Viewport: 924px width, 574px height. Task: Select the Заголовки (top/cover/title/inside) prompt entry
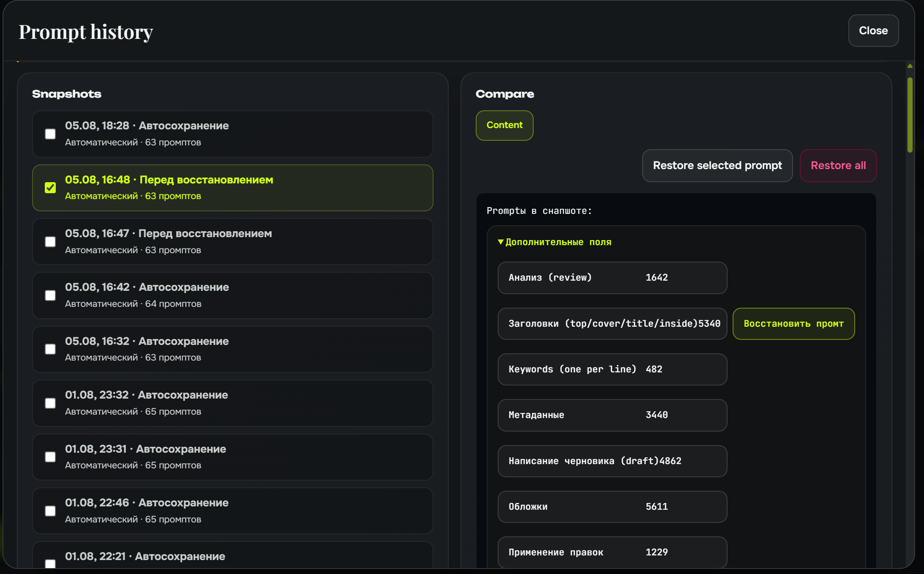tap(612, 324)
